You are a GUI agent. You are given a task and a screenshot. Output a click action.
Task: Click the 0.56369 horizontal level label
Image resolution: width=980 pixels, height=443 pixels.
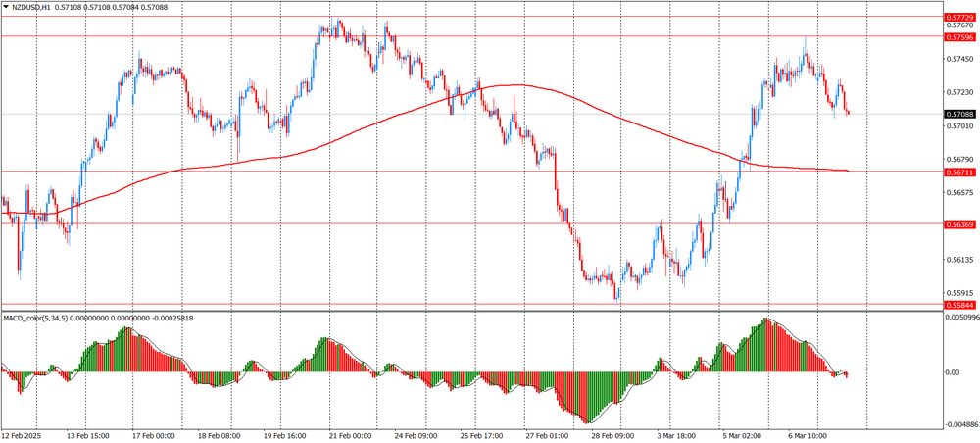[959, 225]
